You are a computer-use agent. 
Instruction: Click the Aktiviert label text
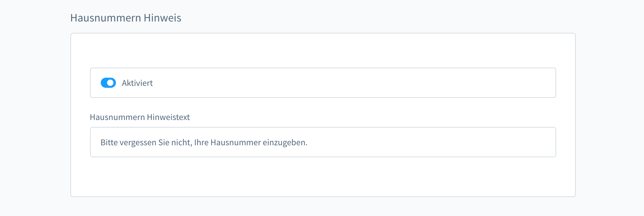click(137, 83)
